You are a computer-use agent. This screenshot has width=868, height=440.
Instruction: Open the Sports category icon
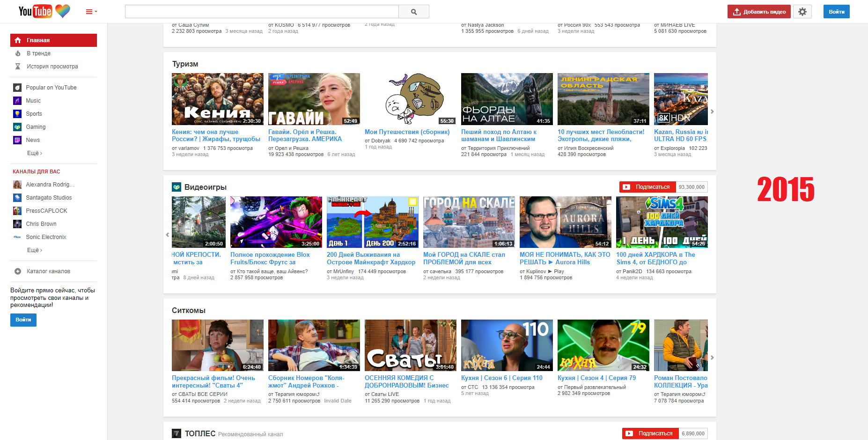(17, 114)
